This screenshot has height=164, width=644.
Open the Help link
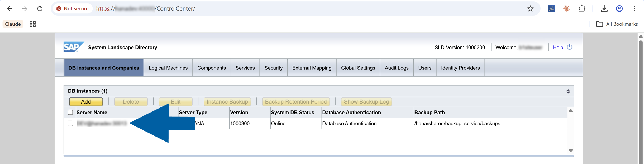click(558, 48)
